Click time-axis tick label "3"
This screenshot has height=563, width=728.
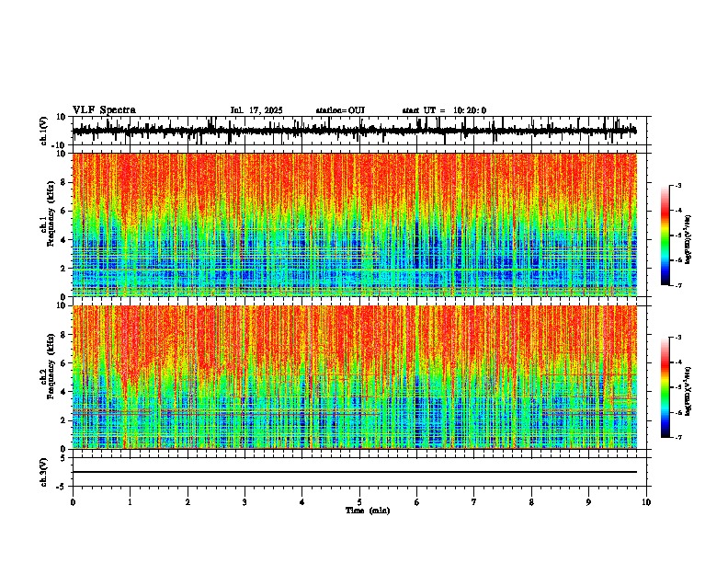pos(245,502)
